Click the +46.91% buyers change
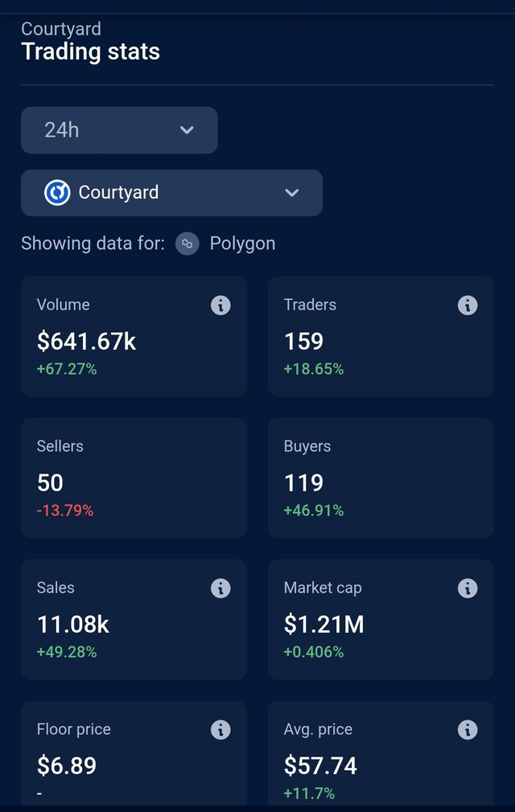The image size is (515, 812). pos(314,511)
